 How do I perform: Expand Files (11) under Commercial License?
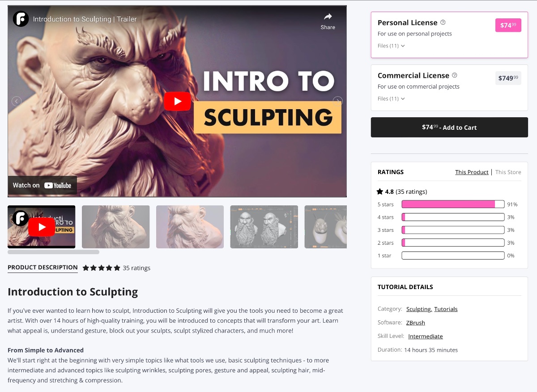coord(391,98)
